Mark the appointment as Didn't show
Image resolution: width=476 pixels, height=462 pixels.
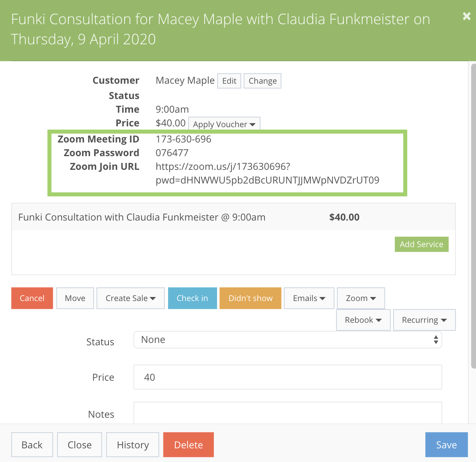pyautogui.click(x=250, y=298)
